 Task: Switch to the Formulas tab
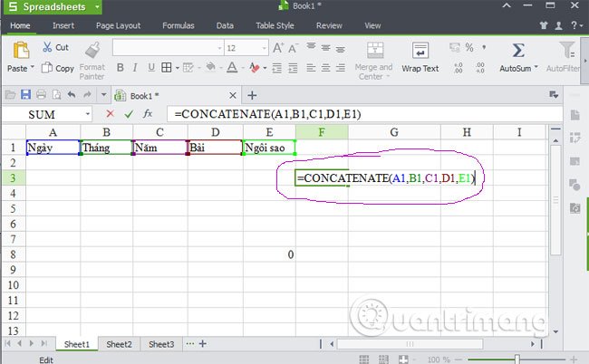pyautogui.click(x=178, y=25)
